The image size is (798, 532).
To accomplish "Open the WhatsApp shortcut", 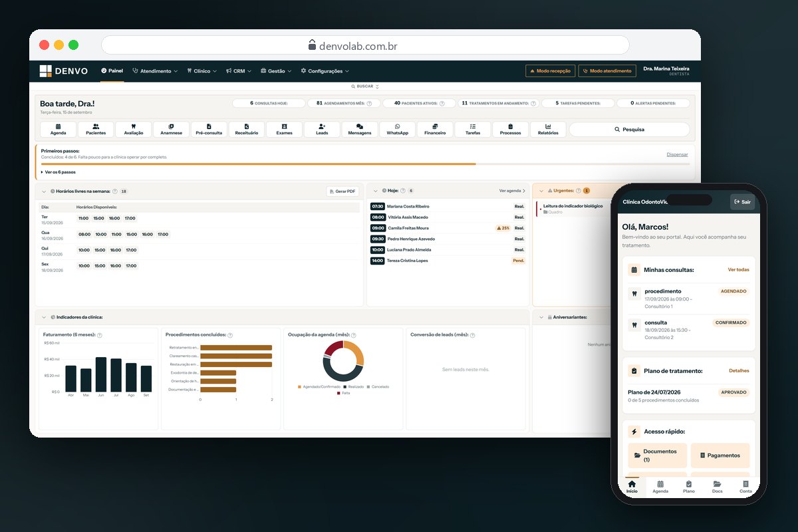I will 398,130.
